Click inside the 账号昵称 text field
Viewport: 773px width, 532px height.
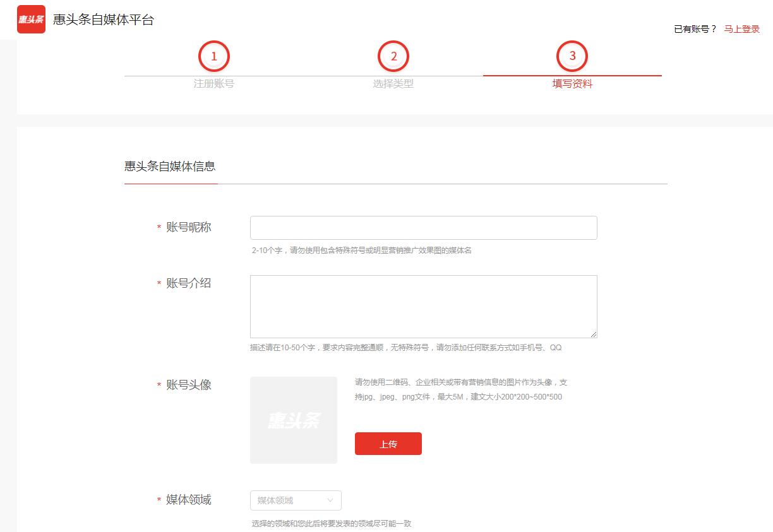coord(423,228)
